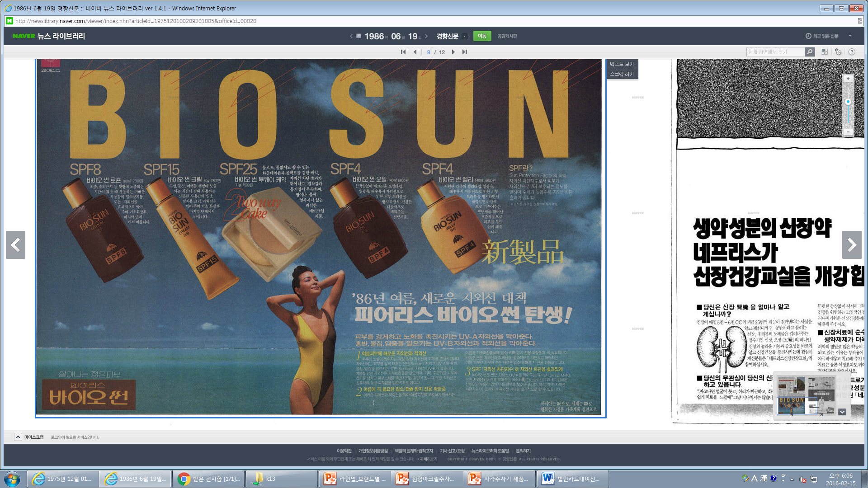Viewport: 868px width, 488px height.
Task: Click zoom in plus button
Action: pos(848,79)
